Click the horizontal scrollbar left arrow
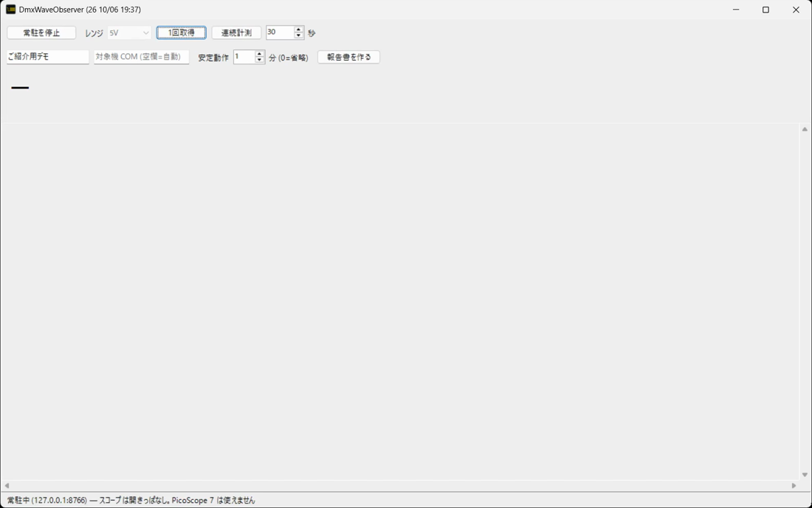This screenshot has width=812, height=508. (x=7, y=486)
